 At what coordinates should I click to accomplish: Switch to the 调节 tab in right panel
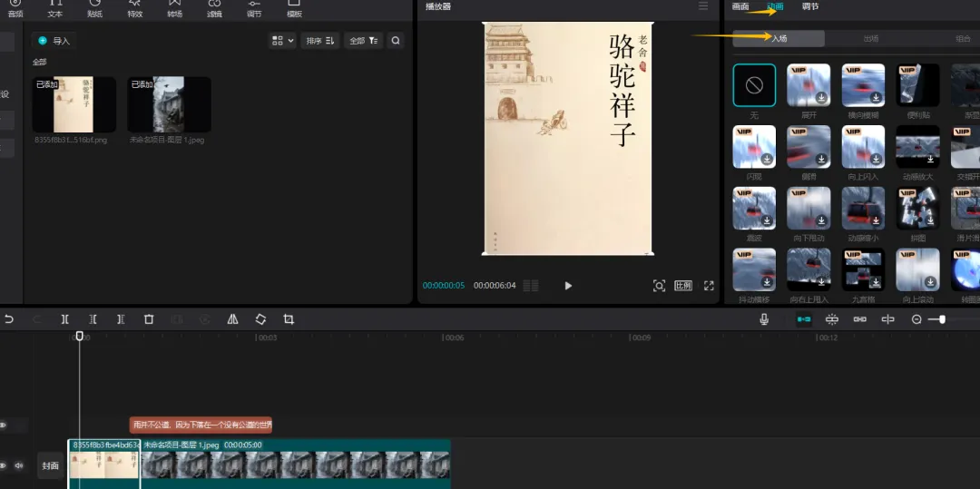coord(810,7)
